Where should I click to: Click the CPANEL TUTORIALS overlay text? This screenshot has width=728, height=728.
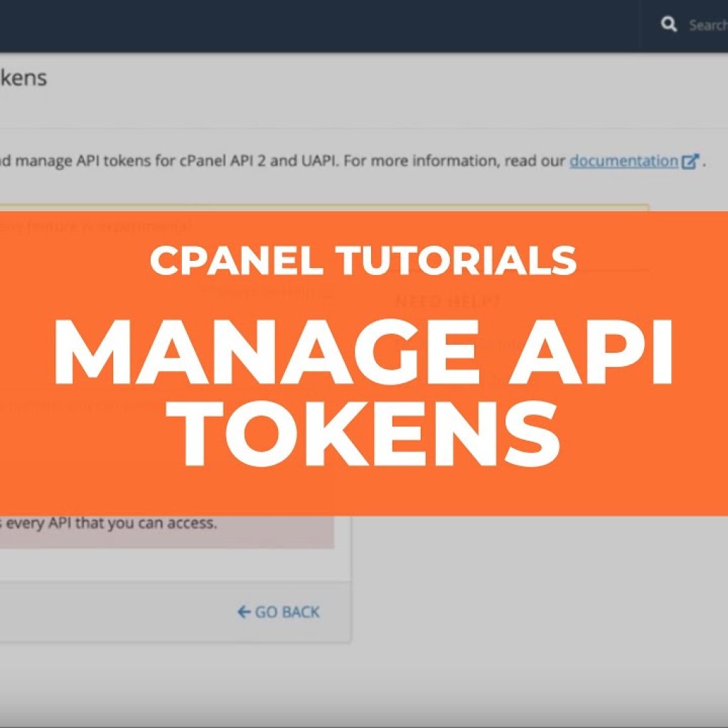click(x=363, y=260)
